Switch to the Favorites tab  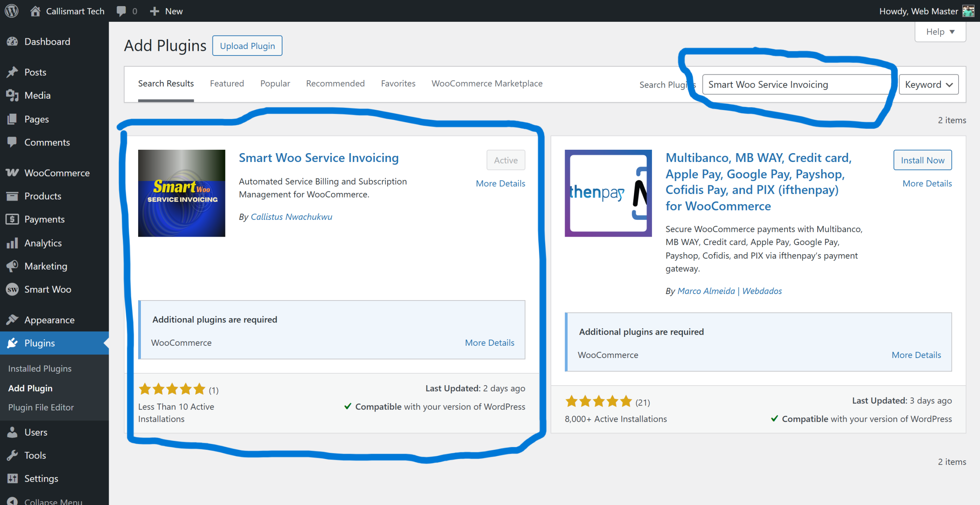click(398, 83)
